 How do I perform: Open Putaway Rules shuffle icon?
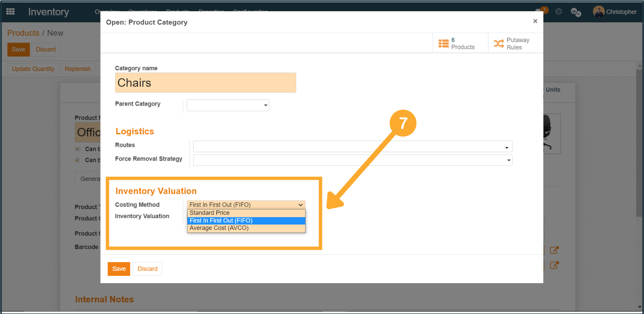point(499,44)
